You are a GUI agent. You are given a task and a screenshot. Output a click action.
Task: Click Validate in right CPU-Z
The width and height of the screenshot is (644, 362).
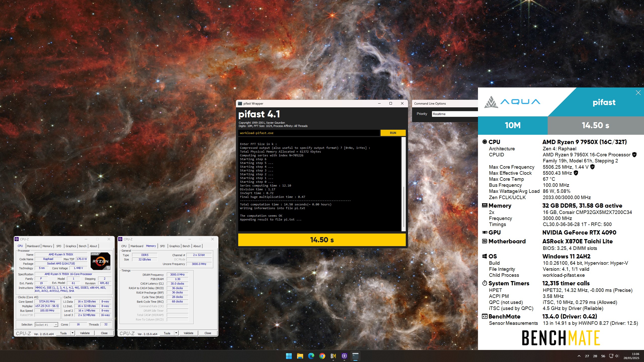click(x=188, y=333)
